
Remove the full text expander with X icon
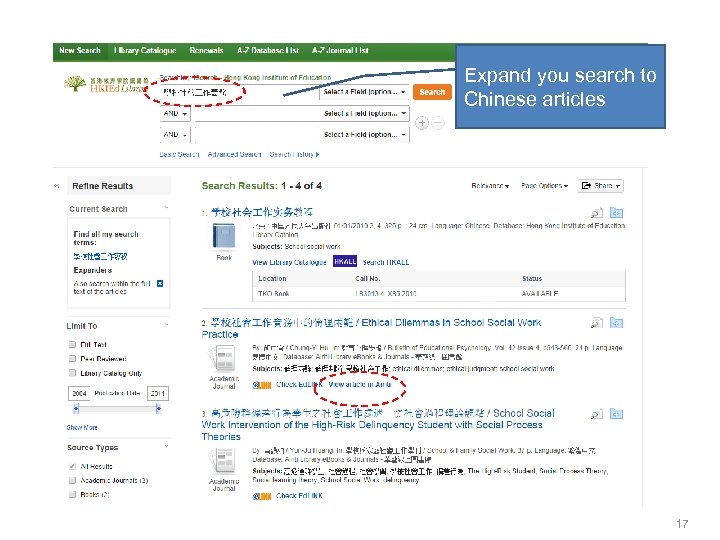click(x=160, y=284)
